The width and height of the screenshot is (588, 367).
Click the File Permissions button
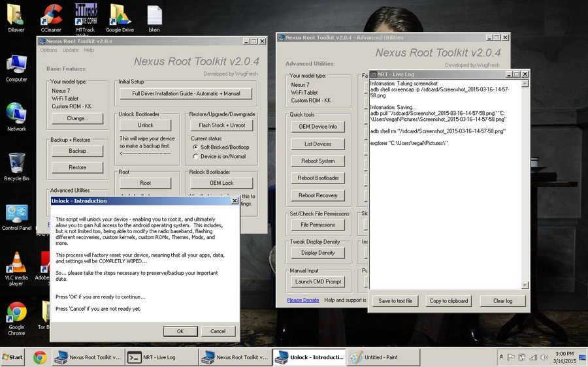318,225
